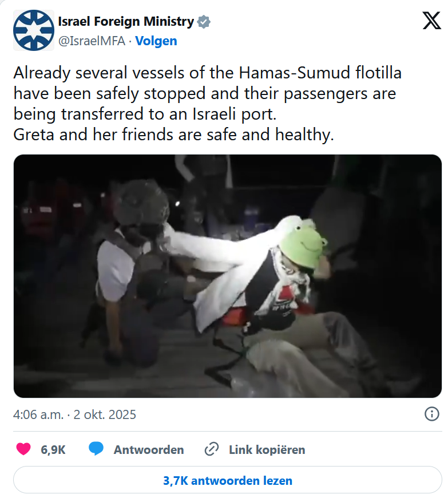448x498 pixels.
Task: Click the Antwoorden reply label
Action: [x=149, y=450]
